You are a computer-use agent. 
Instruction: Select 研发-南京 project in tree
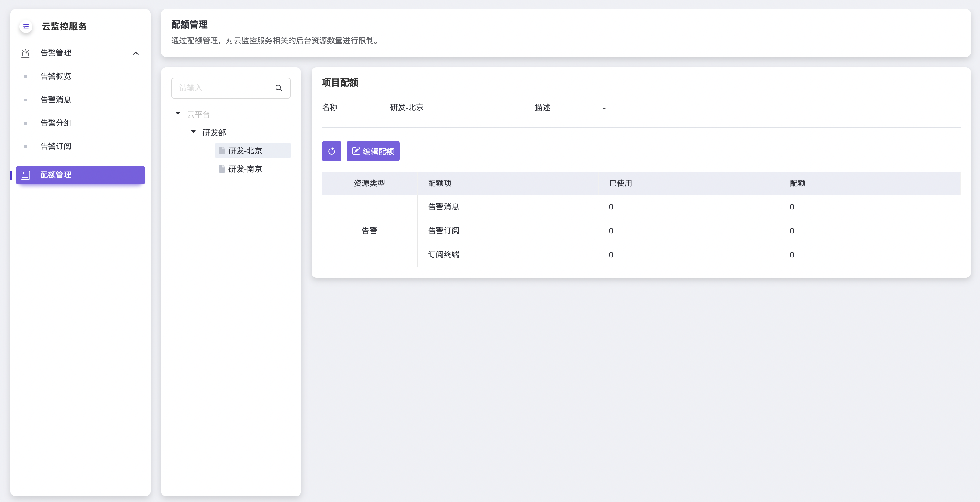pos(245,169)
